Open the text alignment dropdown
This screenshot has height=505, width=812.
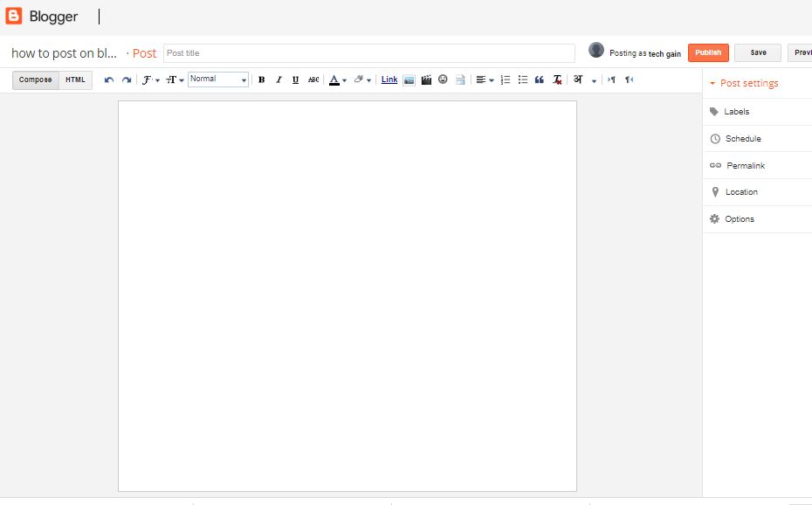tap(485, 80)
